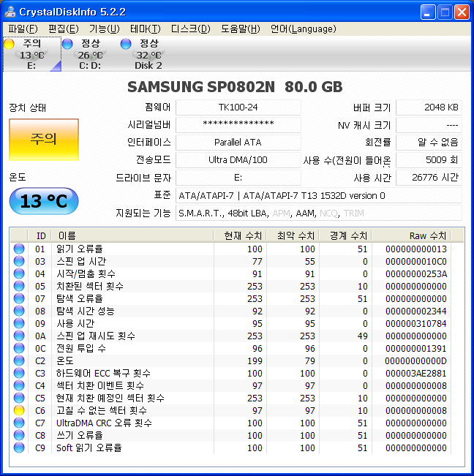This screenshot has width=474, height=476.
Task: Click raw value 0000000010C0
Action: [x=415, y=261]
